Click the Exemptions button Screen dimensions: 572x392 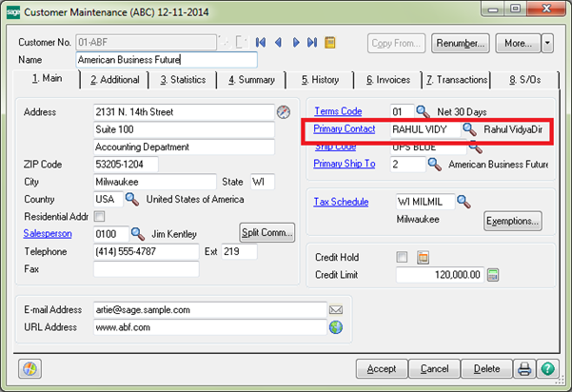pos(513,221)
